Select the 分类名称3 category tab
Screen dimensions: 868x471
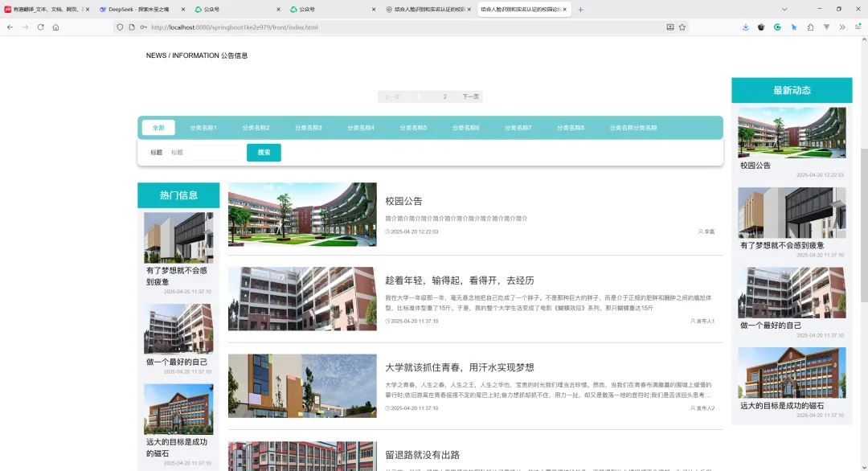tap(309, 128)
